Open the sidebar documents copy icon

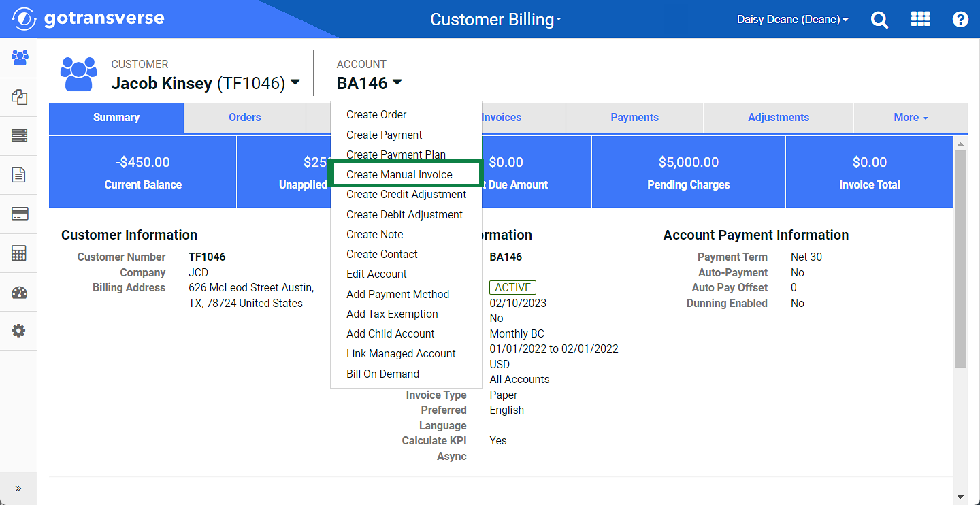[19, 97]
